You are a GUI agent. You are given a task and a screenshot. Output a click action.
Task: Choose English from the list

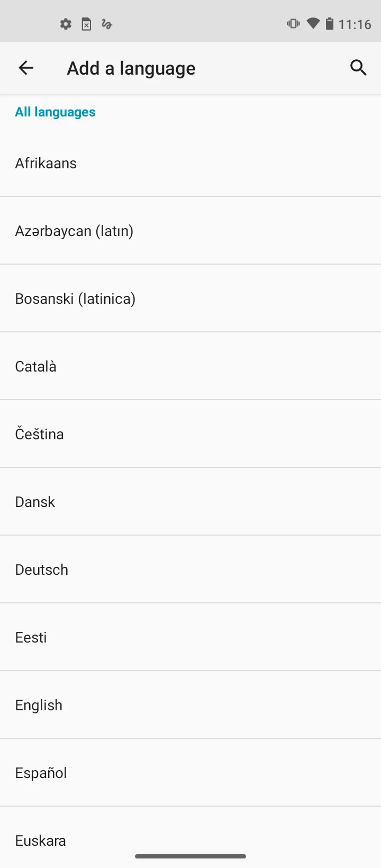point(190,705)
